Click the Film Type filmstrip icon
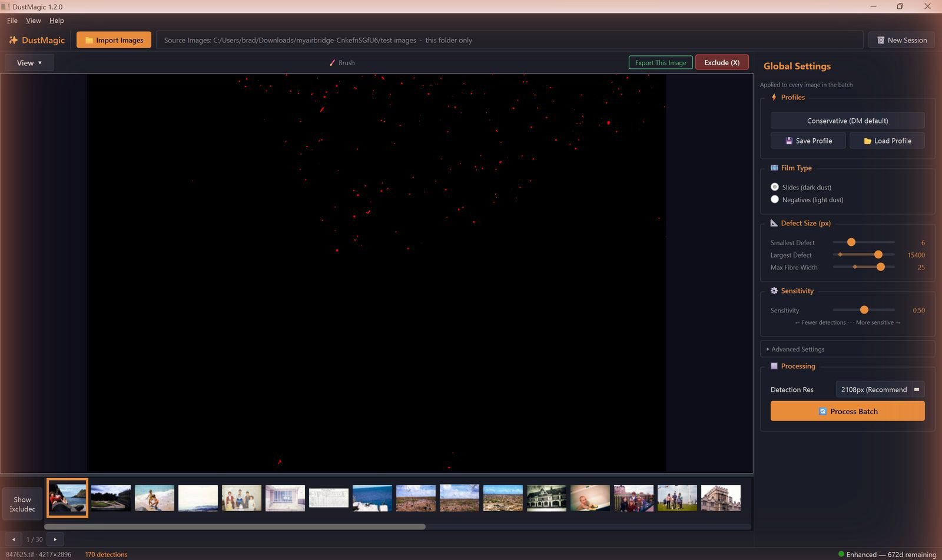Screen dimensions: 942x560 click(x=774, y=168)
